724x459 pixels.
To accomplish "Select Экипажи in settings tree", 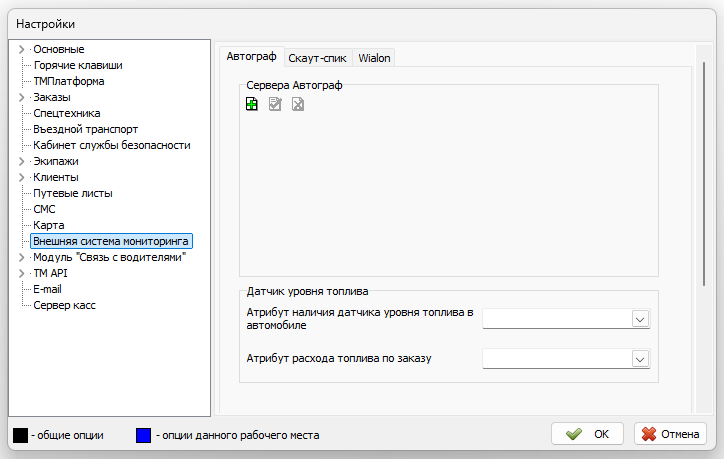I will [x=56, y=161].
